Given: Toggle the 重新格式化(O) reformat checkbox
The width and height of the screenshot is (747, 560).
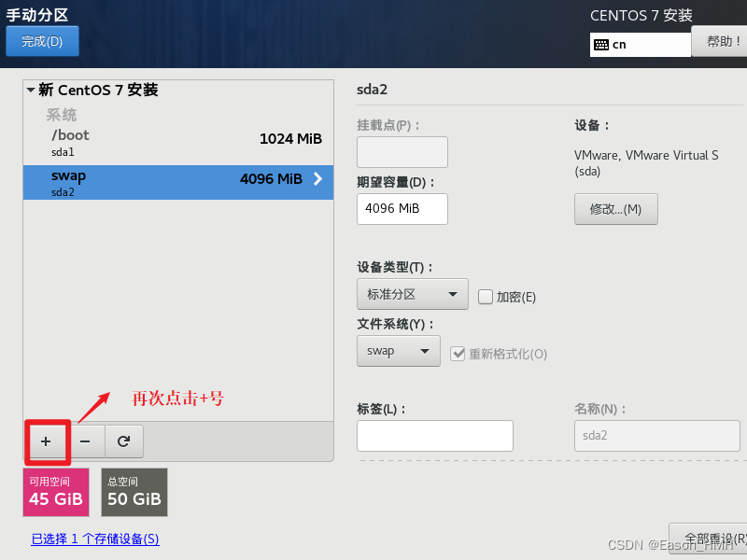Looking at the screenshot, I should [458, 354].
